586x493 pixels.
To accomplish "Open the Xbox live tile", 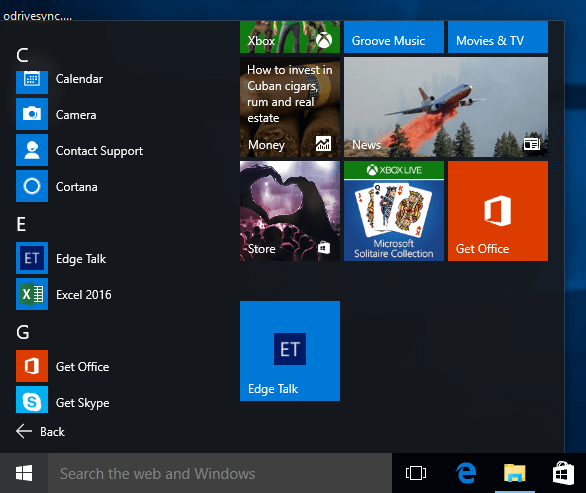I will 290,37.
